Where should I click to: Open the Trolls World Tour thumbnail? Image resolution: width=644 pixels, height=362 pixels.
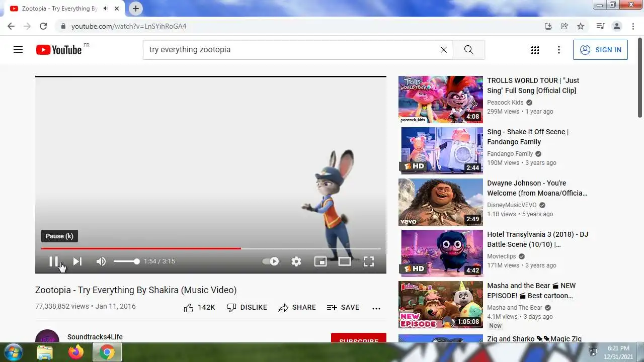pyautogui.click(x=441, y=100)
